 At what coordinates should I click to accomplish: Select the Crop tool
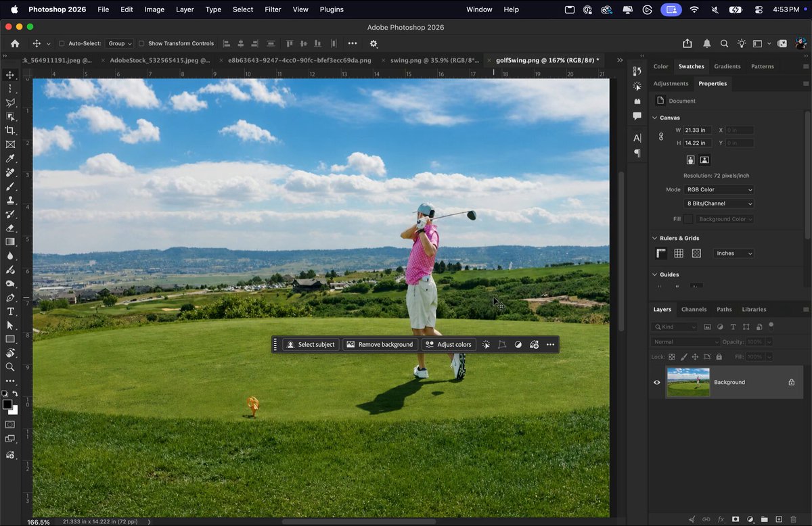pos(10,130)
